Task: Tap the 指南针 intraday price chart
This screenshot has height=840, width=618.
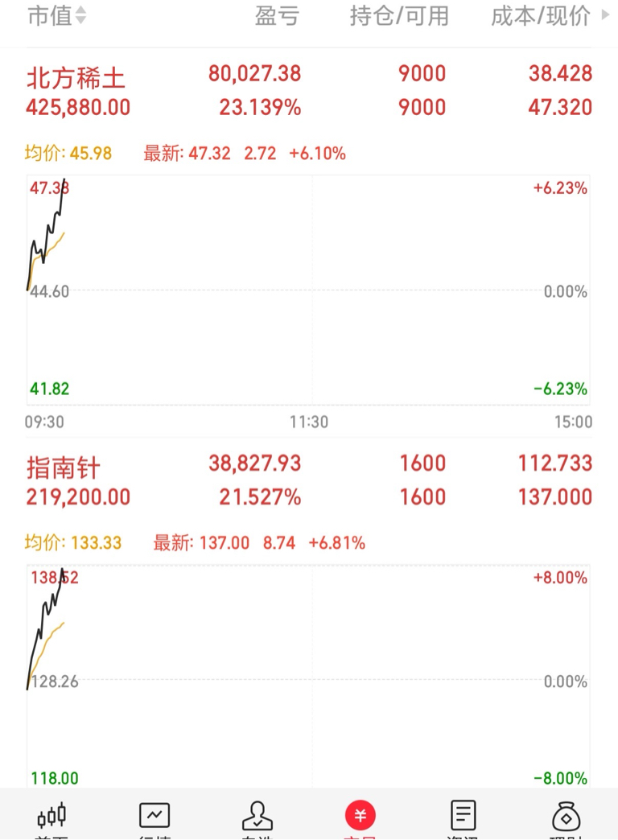Action: click(x=308, y=676)
